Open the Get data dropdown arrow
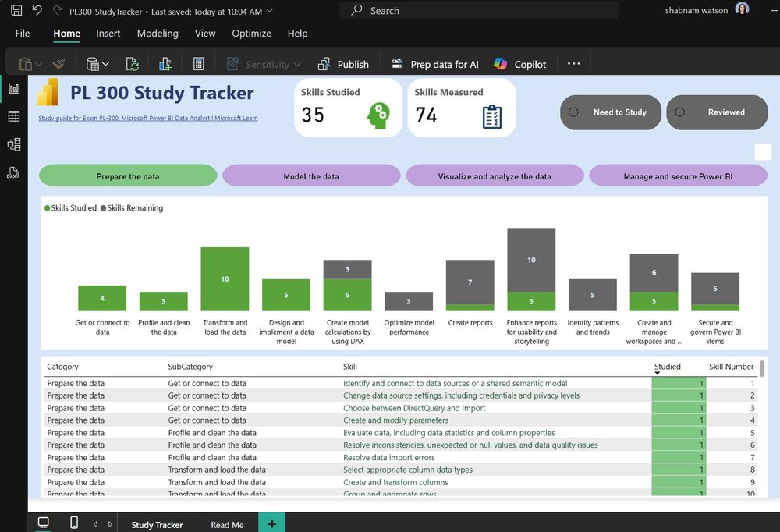 [105, 64]
